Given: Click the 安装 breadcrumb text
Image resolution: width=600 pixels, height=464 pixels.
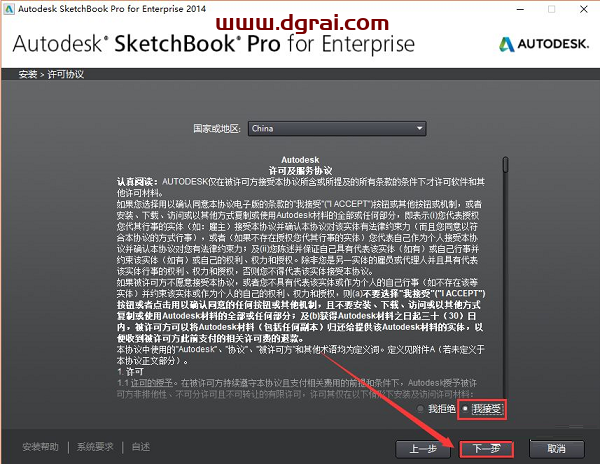Looking at the screenshot, I should (x=28, y=74).
